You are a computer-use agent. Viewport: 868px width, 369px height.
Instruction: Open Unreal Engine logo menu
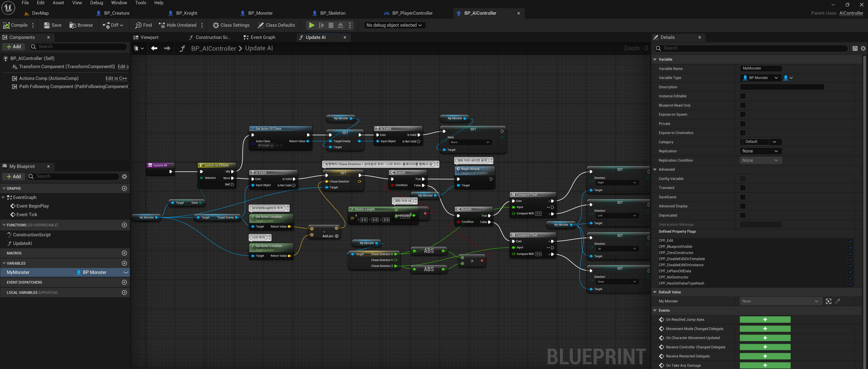click(x=8, y=8)
